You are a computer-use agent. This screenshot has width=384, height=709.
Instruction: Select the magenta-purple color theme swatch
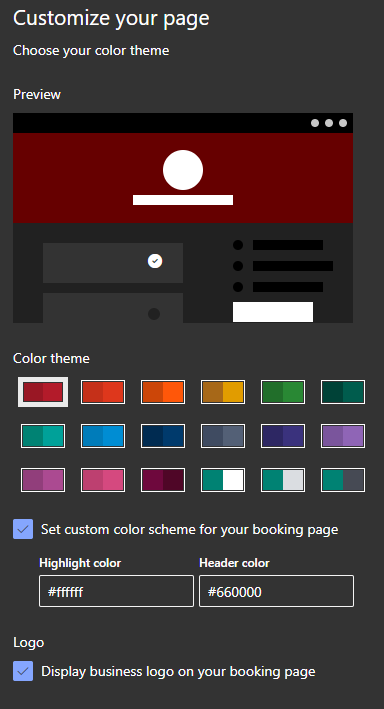pos(43,480)
